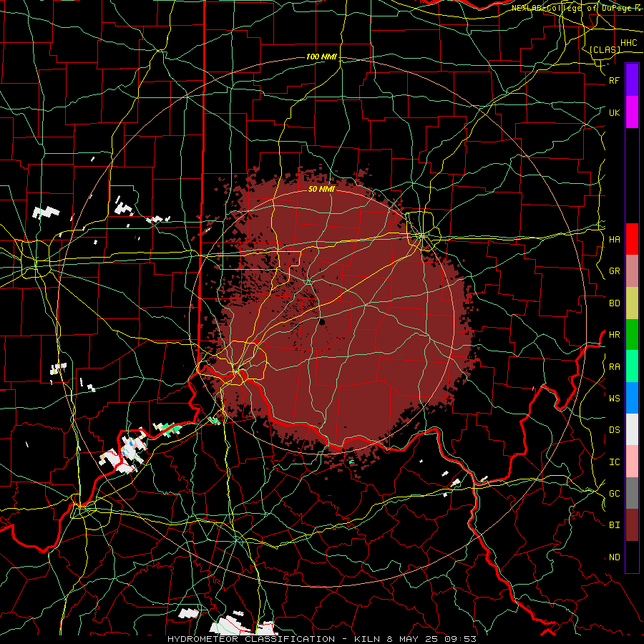Viewport: 644px width, 644px height.
Task: Click the GC legend label
Action: click(614, 494)
